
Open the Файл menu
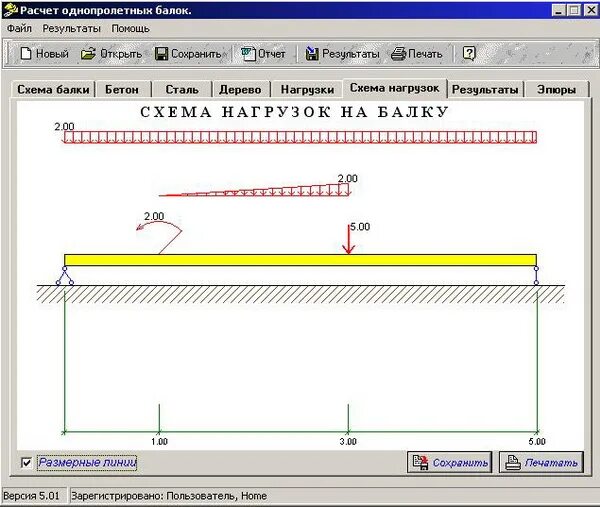pyautogui.click(x=19, y=29)
